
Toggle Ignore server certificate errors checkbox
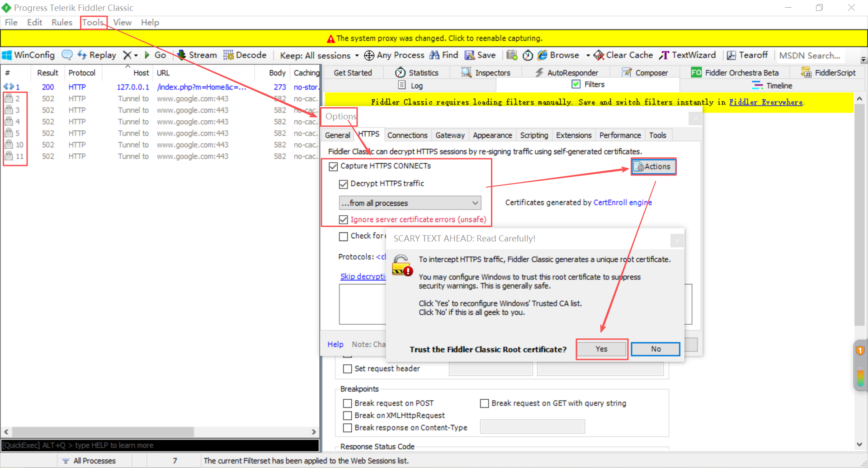(344, 220)
